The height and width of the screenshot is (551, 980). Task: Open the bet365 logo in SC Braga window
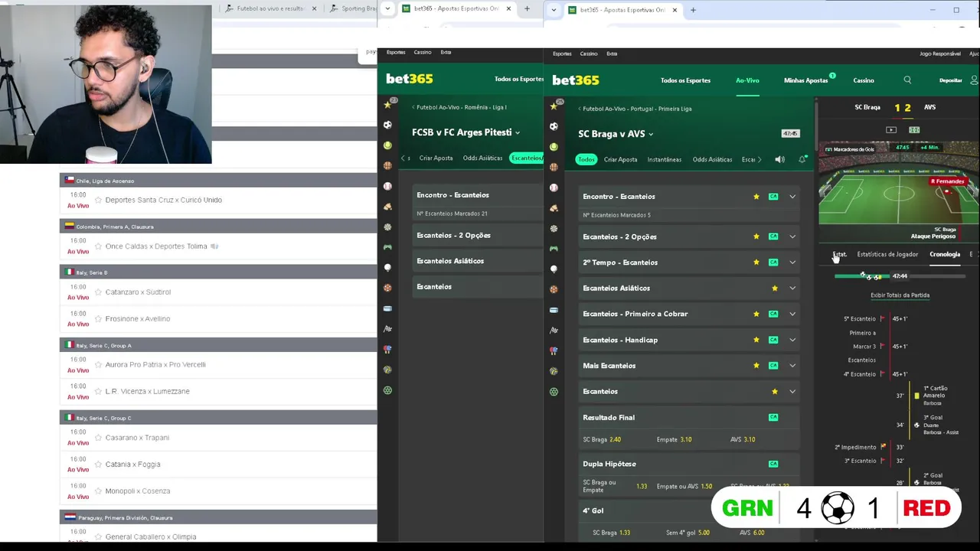576,80
